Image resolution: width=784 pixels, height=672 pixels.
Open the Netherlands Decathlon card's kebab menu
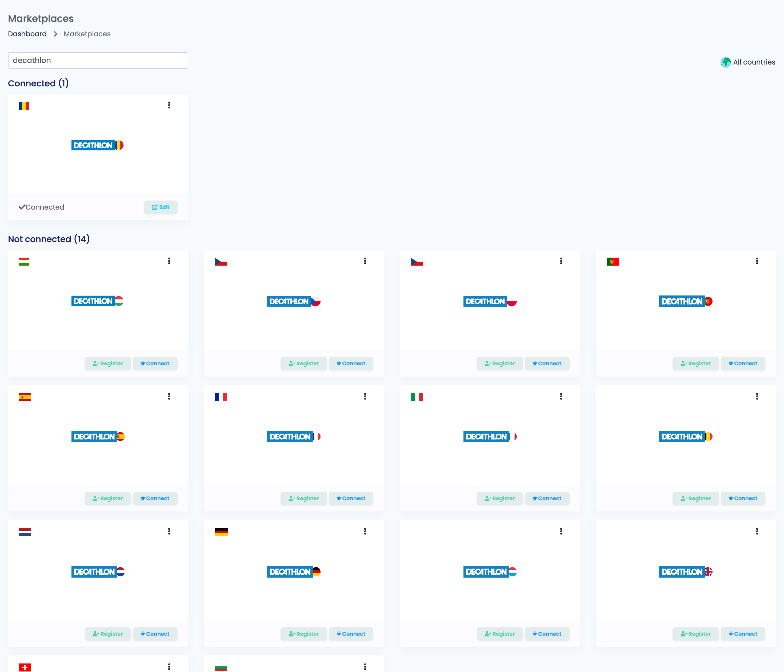pos(169,531)
